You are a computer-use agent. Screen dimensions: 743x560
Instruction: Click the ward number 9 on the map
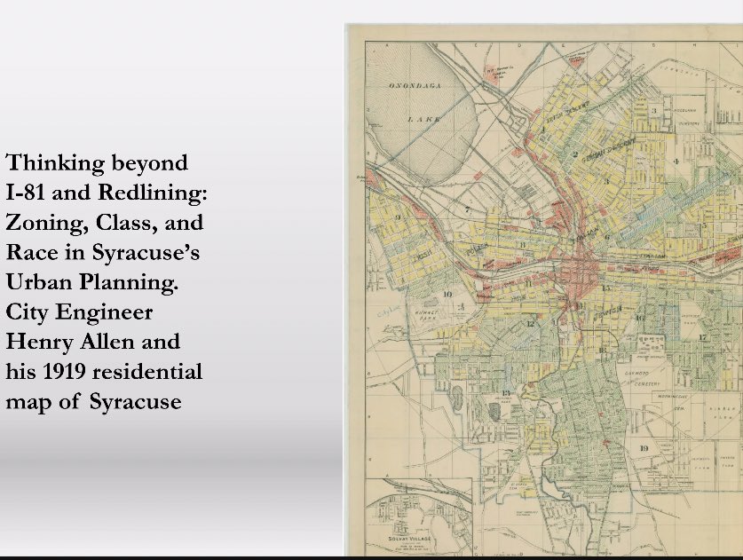[x=398, y=217]
